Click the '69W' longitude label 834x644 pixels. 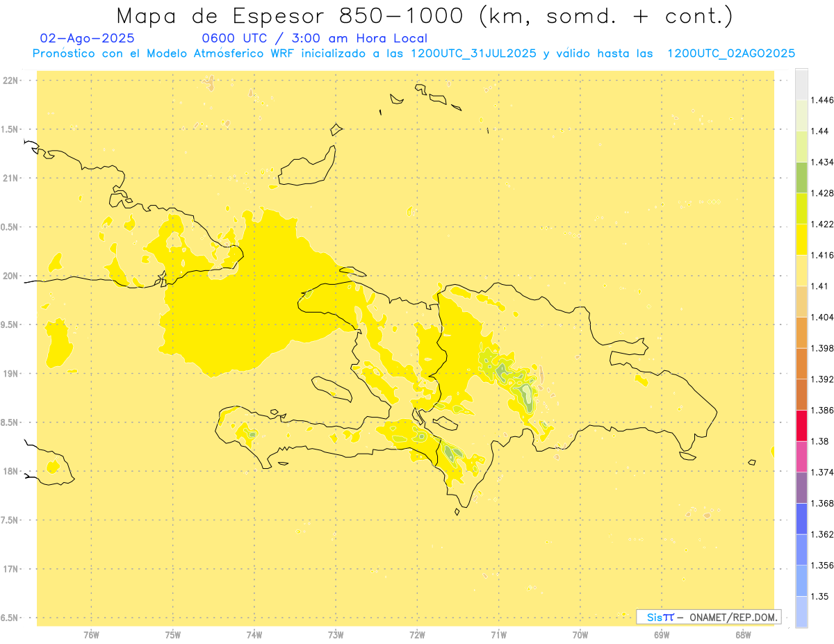(662, 635)
